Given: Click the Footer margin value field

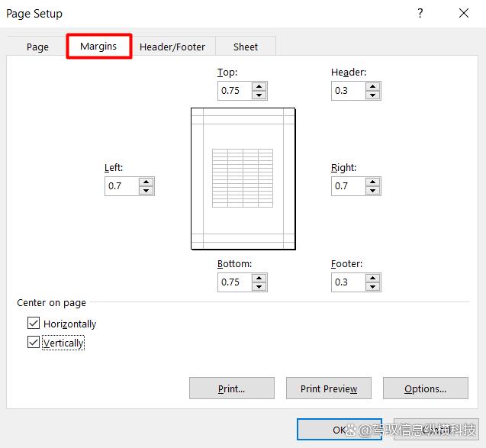Looking at the screenshot, I should [x=349, y=282].
